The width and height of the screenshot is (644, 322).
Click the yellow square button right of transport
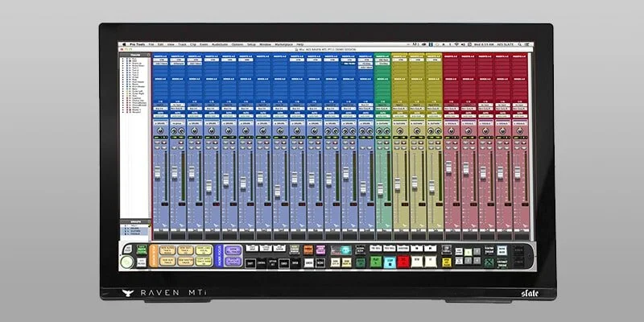pos(447,262)
